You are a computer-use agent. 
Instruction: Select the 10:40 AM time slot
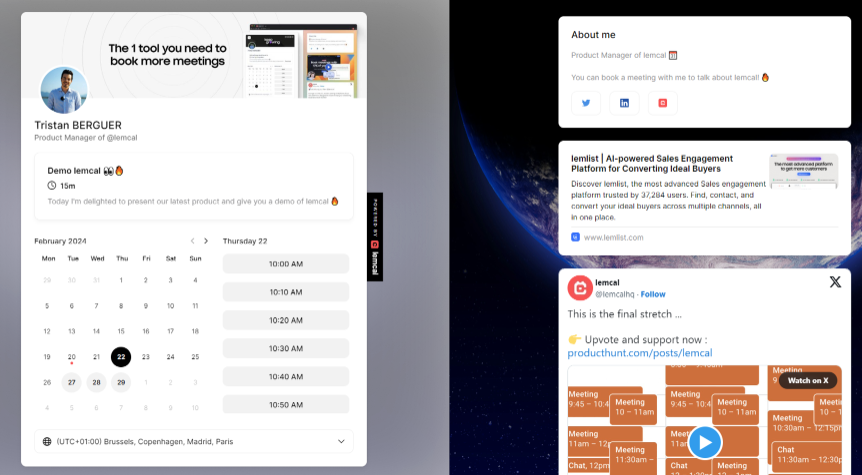click(x=286, y=377)
